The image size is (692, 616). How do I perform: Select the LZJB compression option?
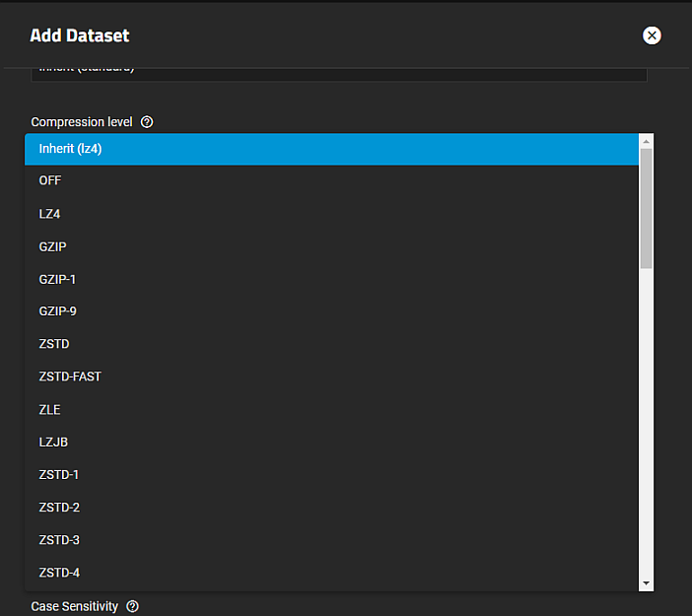click(331, 442)
